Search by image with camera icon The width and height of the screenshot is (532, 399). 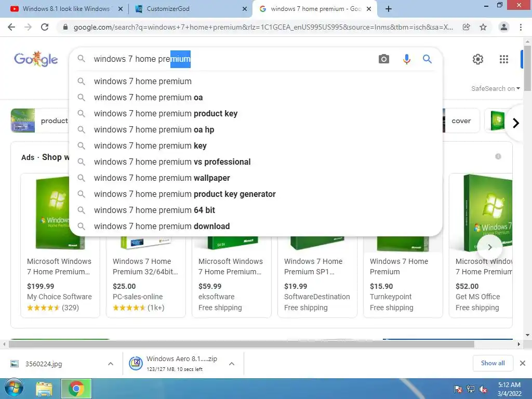(384, 59)
